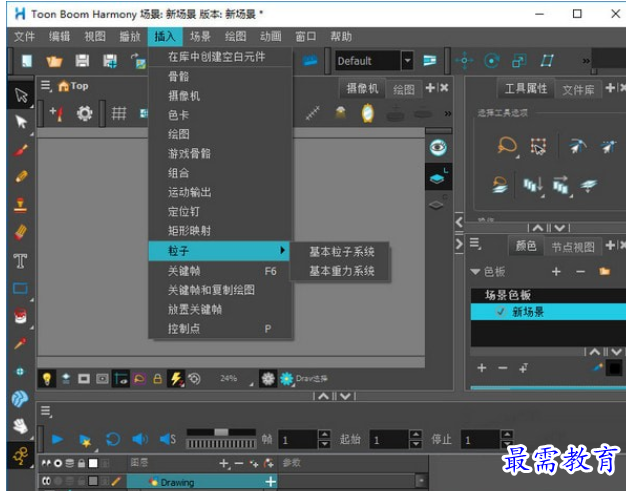Toggle the grid icon in Camera view

119,114
